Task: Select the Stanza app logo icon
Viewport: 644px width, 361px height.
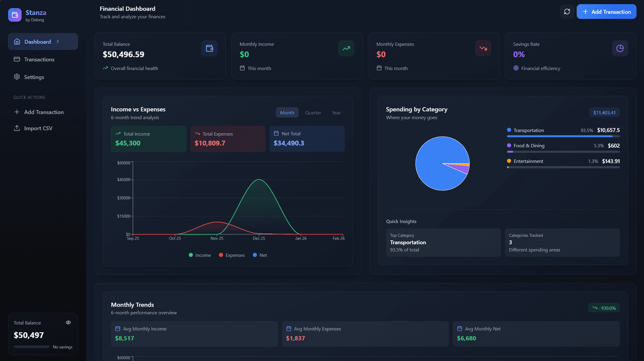Action: [x=14, y=14]
